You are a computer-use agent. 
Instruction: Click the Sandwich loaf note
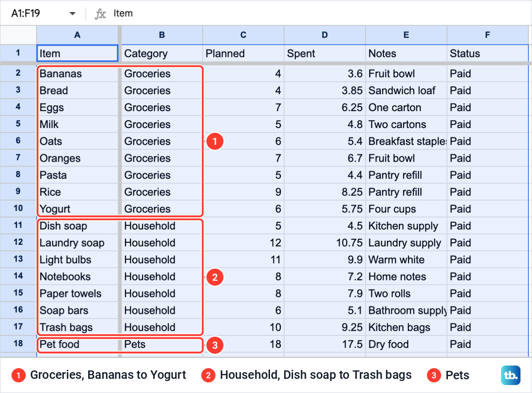point(406,90)
